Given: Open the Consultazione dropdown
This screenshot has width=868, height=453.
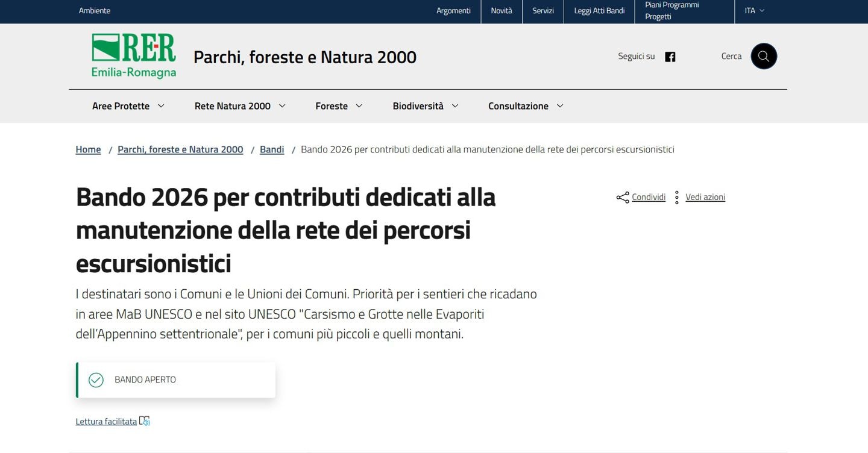Looking at the screenshot, I should tap(526, 106).
